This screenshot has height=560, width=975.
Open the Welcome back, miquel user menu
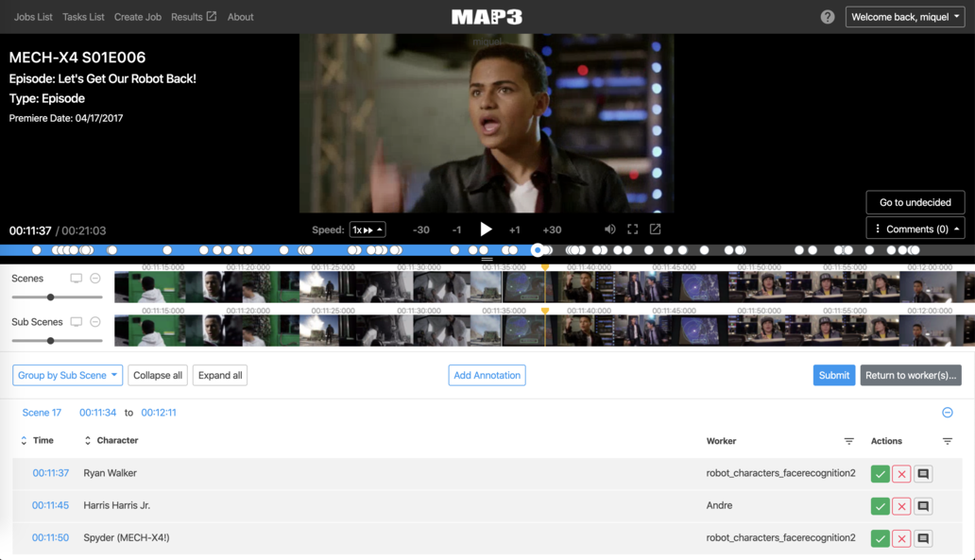[905, 17]
